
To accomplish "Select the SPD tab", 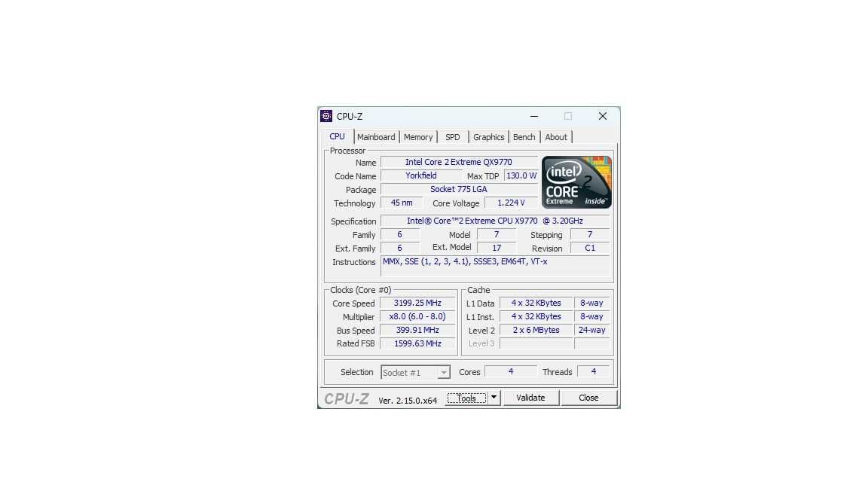I will (453, 137).
